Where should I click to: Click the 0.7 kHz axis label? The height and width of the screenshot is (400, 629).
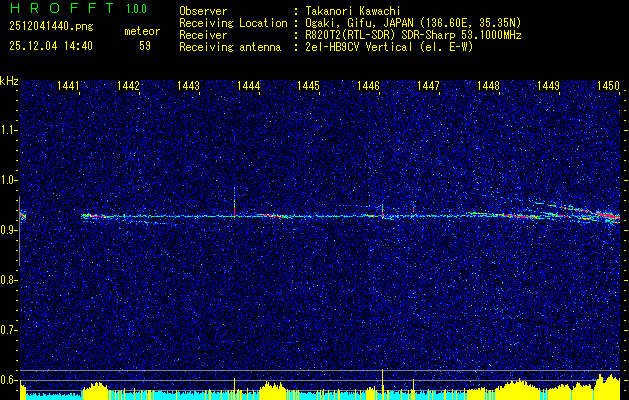(9, 330)
